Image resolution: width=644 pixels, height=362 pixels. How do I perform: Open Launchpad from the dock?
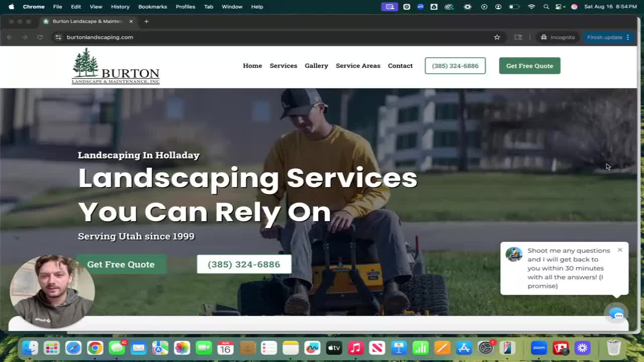point(52,347)
